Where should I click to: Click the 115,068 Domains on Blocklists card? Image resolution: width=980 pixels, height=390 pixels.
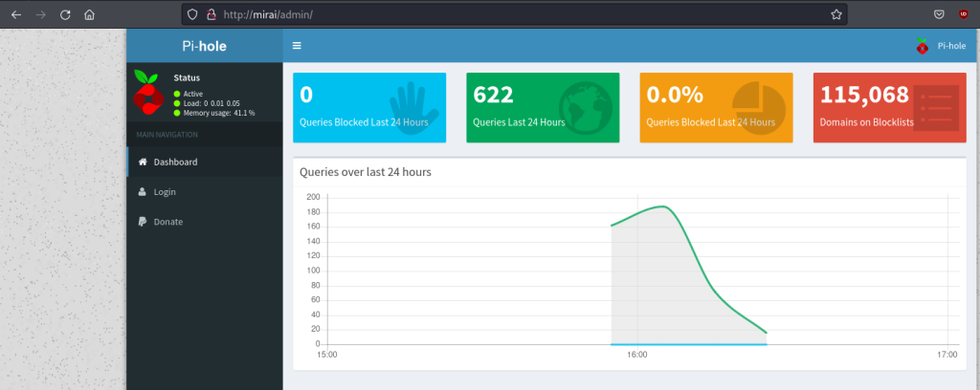(x=889, y=107)
